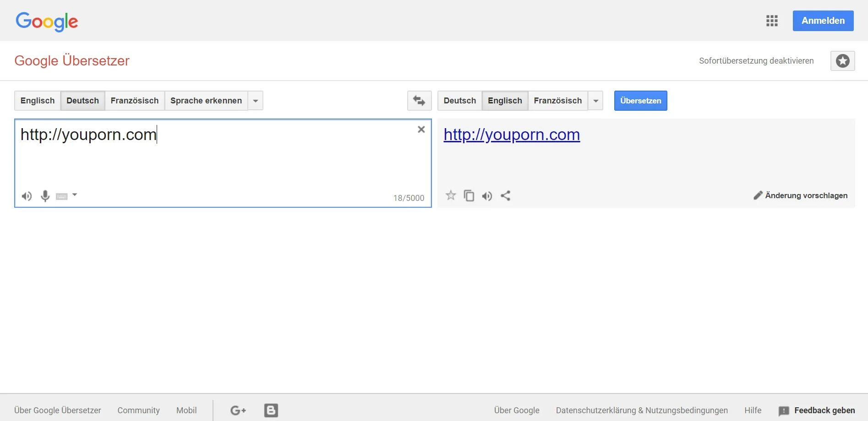Share the translation
This screenshot has height=421, width=868.
pyautogui.click(x=506, y=196)
